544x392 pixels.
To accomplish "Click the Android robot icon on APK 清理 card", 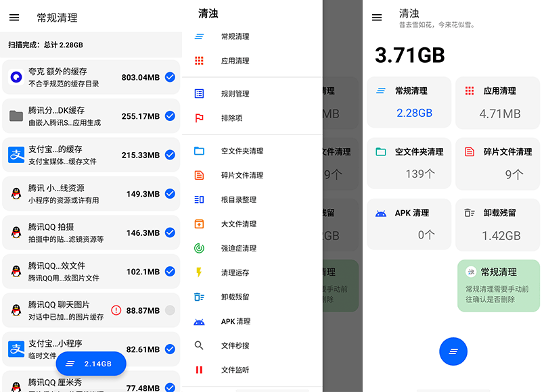I will click(380, 213).
